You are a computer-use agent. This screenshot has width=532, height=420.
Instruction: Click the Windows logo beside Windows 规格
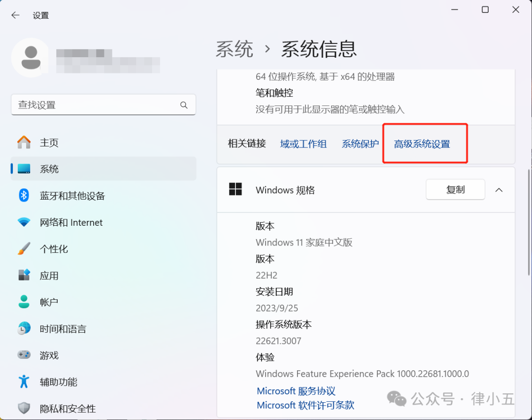(x=235, y=189)
